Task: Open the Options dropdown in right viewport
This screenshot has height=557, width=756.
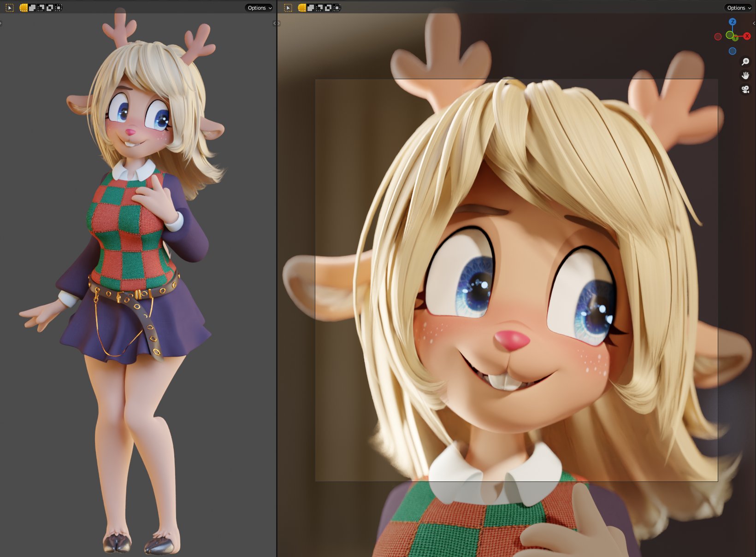Action: point(739,8)
